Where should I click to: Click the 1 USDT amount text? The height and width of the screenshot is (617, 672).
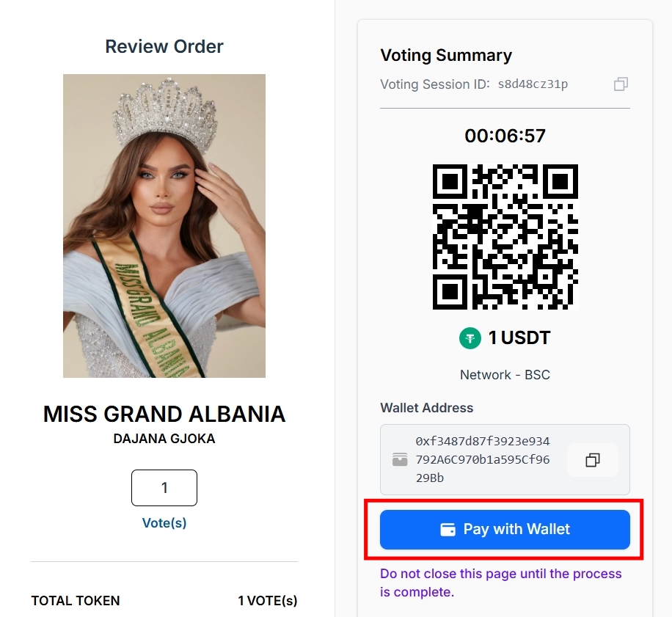tap(519, 338)
